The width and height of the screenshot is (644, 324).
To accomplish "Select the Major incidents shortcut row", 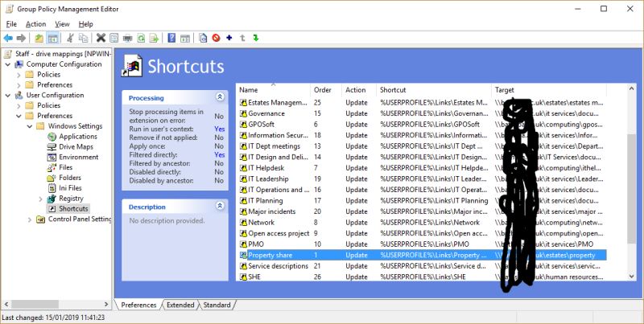I will coord(421,211).
